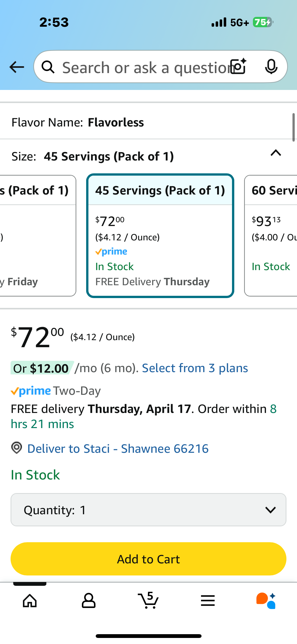Open the account profile icon
Viewport: 297px width, 644px height.
tap(89, 600)
